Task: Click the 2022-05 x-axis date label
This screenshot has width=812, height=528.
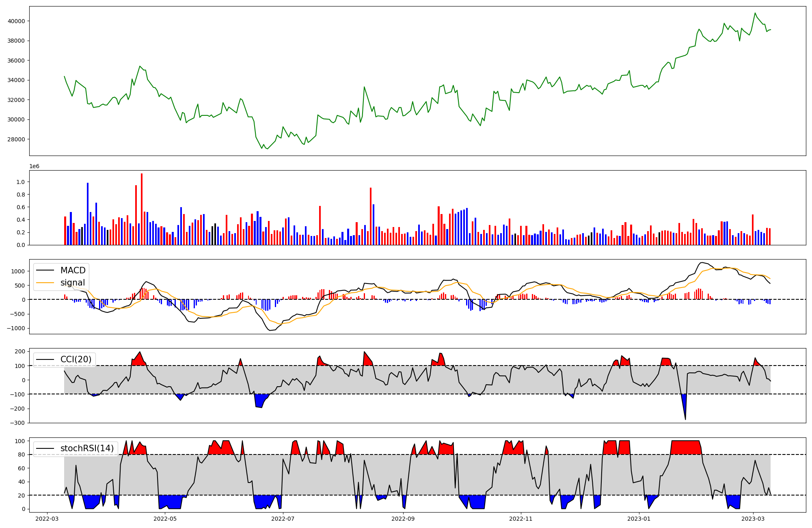Action: [x=165, y=519]
